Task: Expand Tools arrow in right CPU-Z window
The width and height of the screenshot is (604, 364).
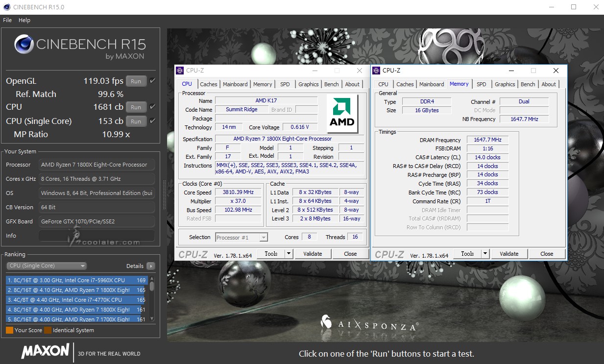Action: pos(485,254)
